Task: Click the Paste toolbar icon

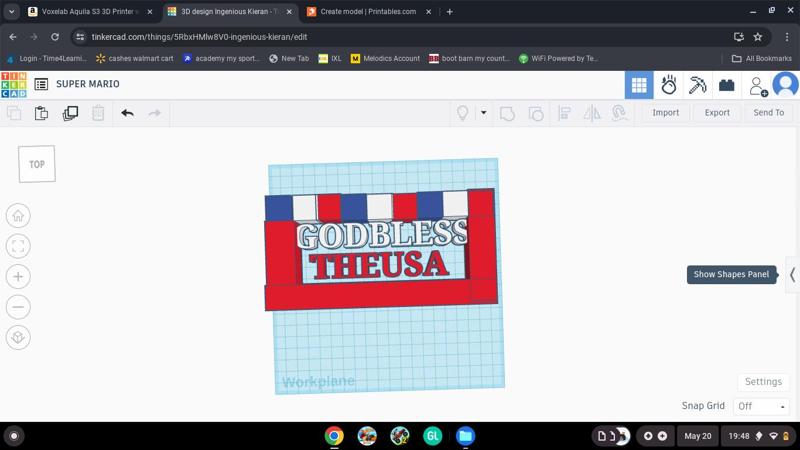Action: pos(41,113)
